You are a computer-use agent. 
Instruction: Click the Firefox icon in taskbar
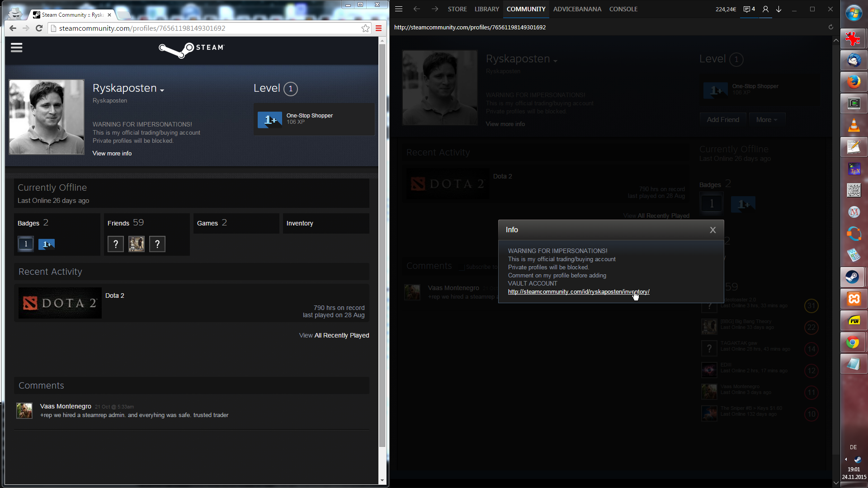pos(854,82)
